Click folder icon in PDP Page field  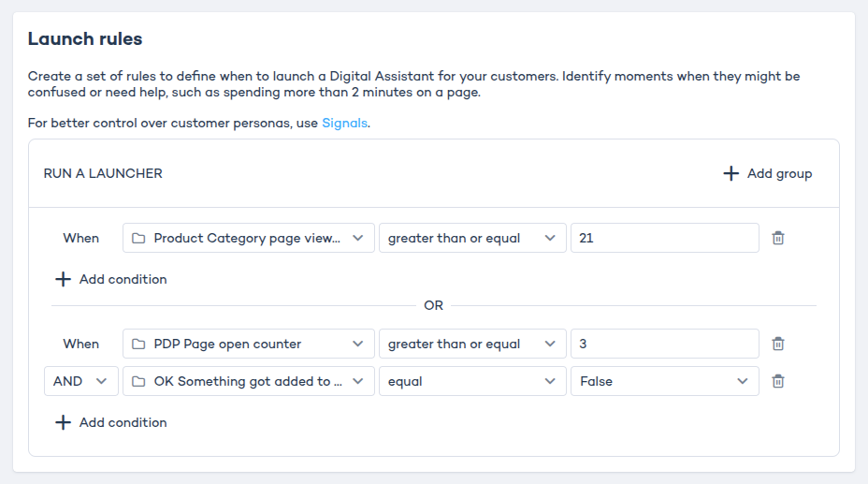click(138, 344)
